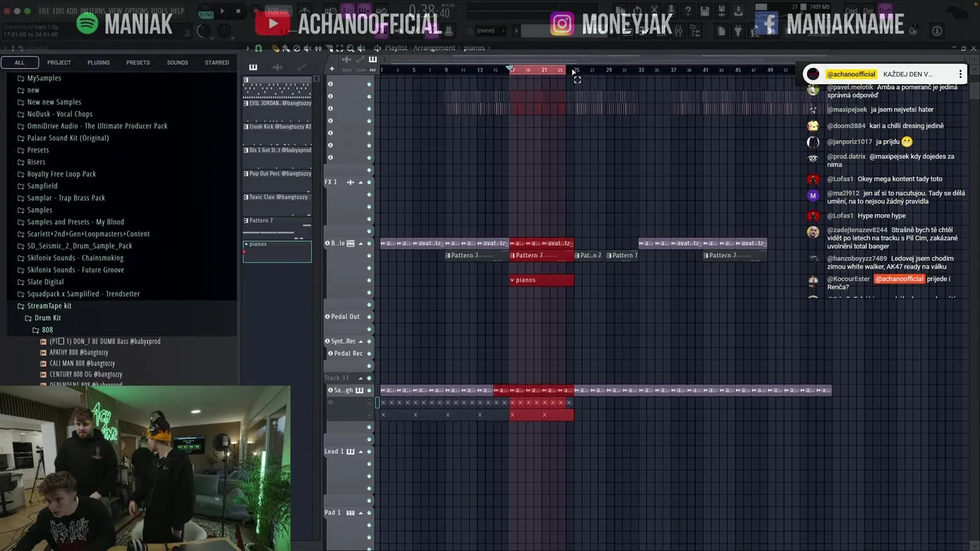Select the Draw pencil tool
980x551 pixels.
click(275, 48)
